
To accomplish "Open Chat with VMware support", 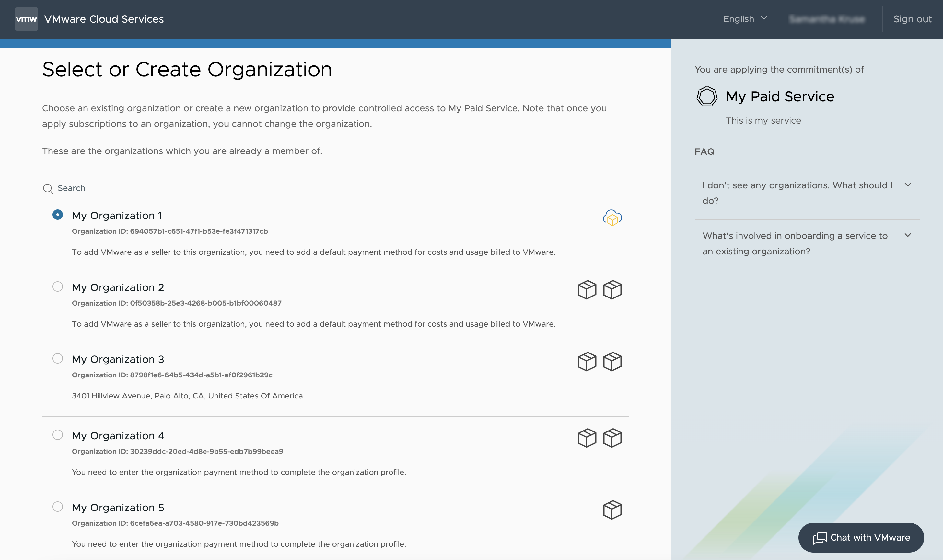I will tap(862, 537).
